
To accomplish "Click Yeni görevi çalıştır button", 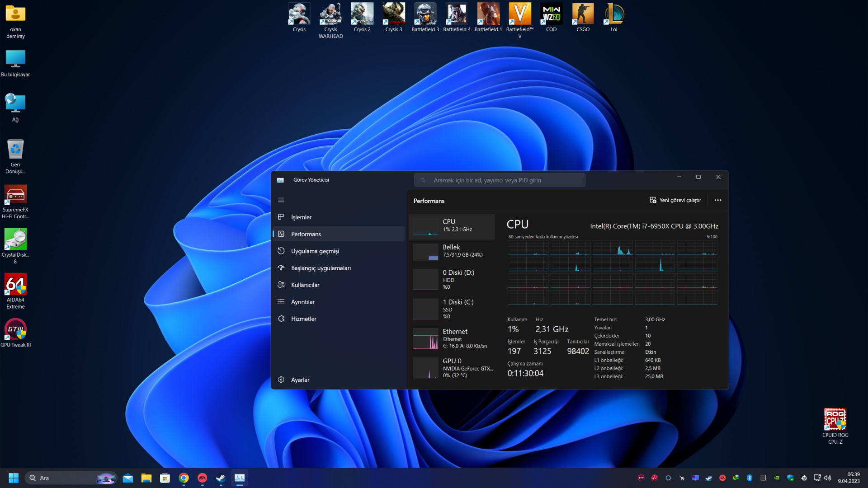I will pos(675,200).
